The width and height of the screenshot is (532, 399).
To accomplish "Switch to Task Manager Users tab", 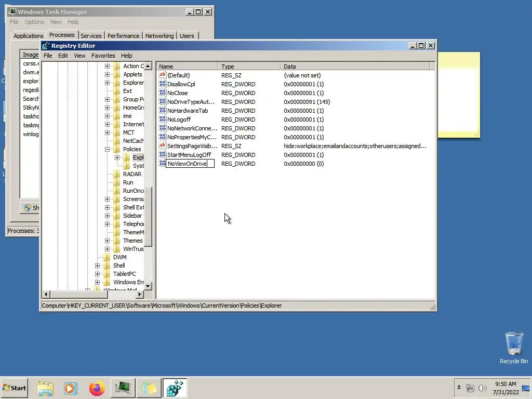I will (187, 36).
